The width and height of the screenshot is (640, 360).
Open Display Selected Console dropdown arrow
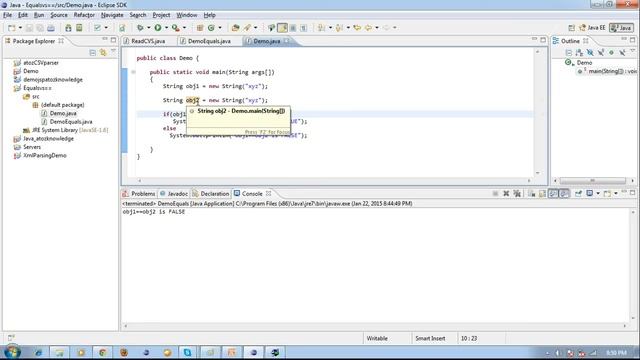point(598,193)
